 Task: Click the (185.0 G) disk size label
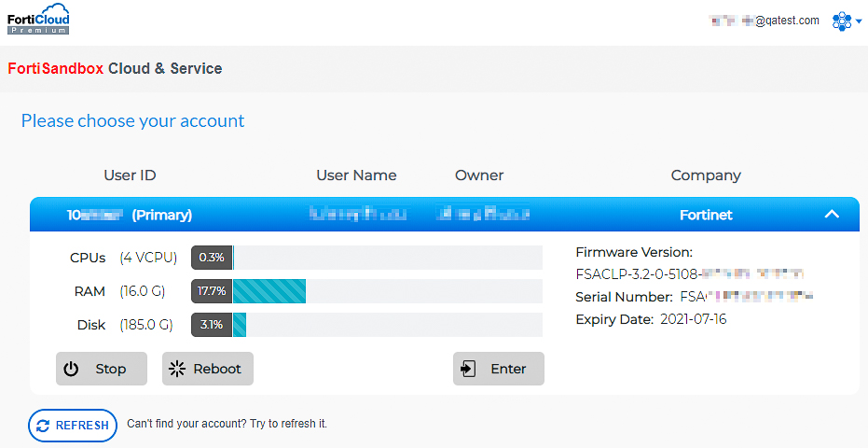point(146,325)
